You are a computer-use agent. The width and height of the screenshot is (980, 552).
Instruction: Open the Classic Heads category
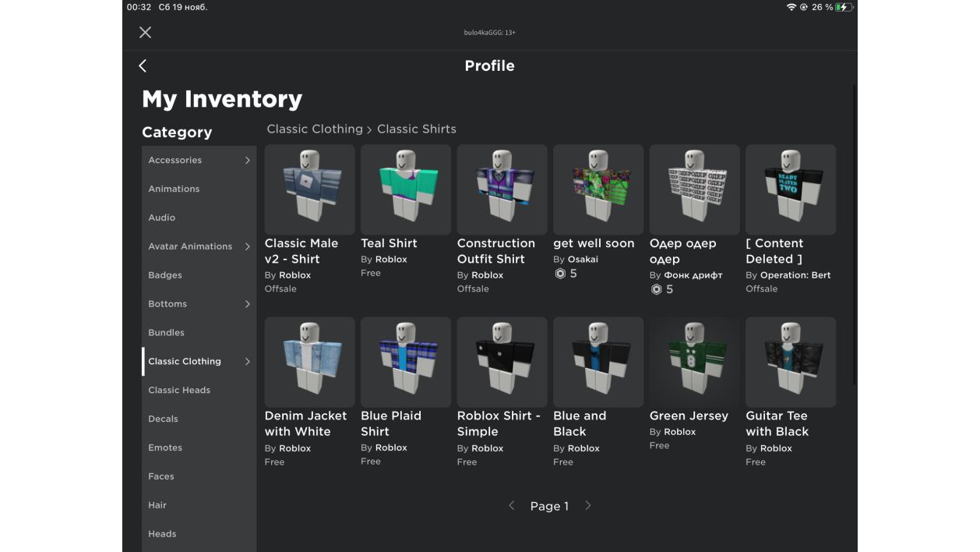(199, 390)
